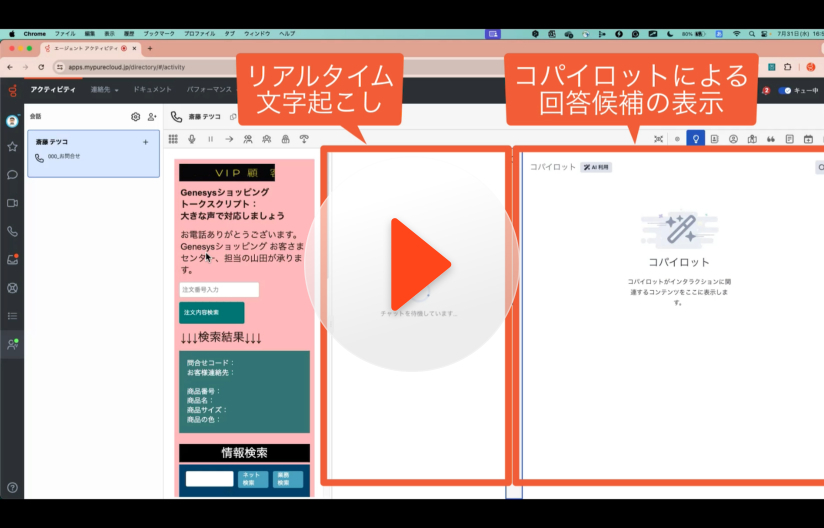Image resolution: width=824 pixels, height=528 pixels.
Task: Click the secure pause lock icon
Action: pyautogui.click(x=285, y=139)
